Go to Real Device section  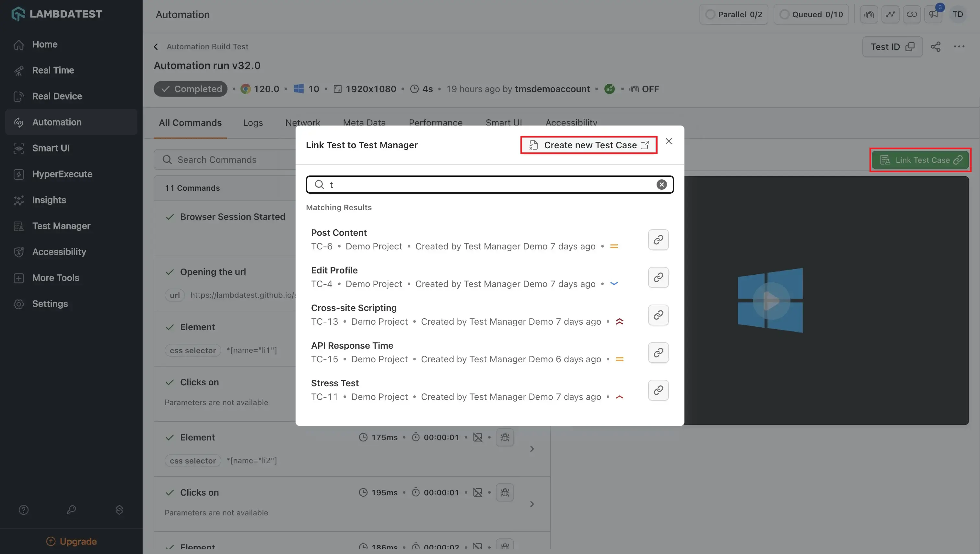pos(71,96)
